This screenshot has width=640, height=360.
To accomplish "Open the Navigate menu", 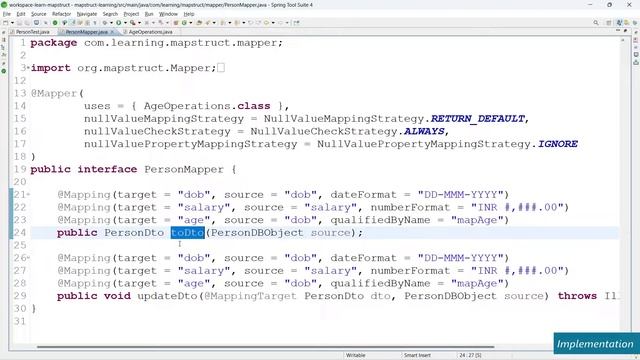I will pos(87,14).
